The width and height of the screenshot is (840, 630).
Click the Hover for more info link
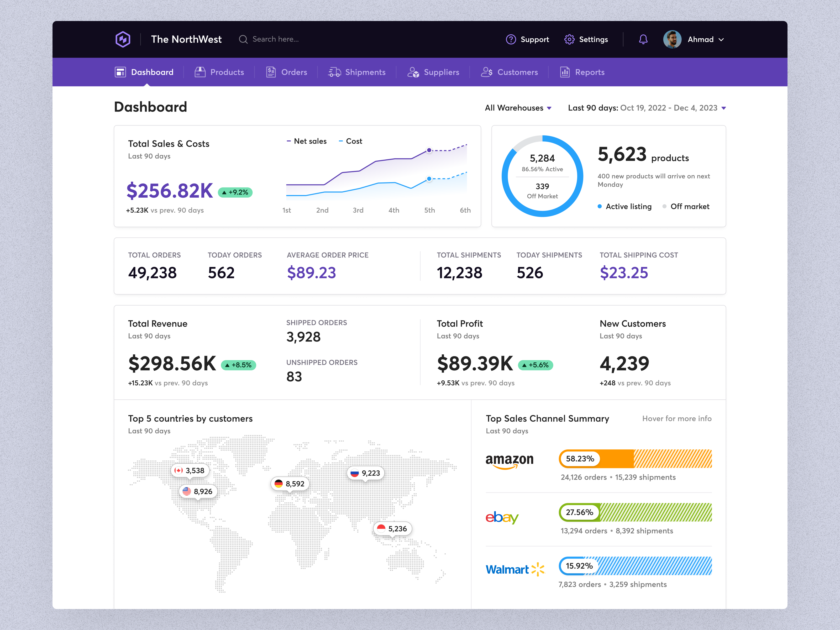[677, 418]
